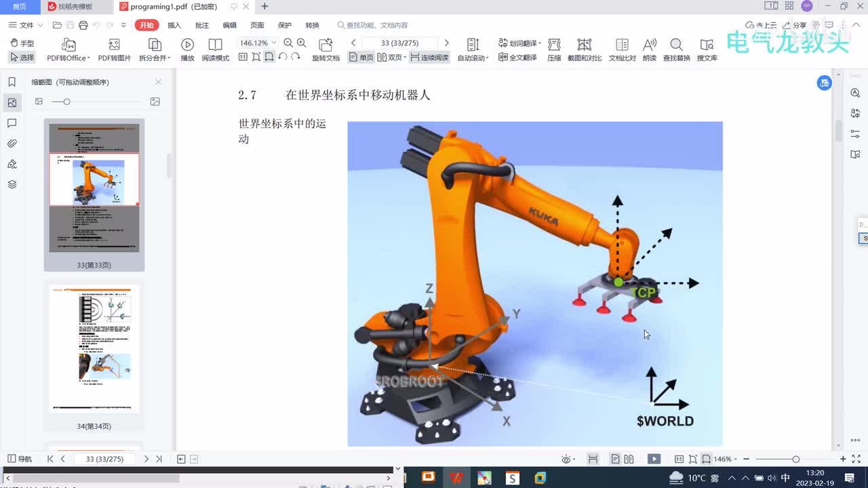Jump to the first page in the status bar

click(50, 459)
